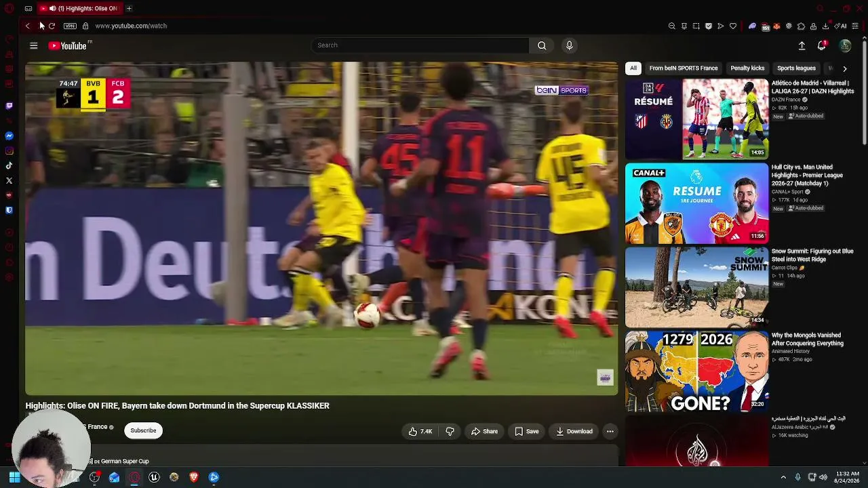
Task: Open the Opera GX menu logo
Action: tap(9, 8)
